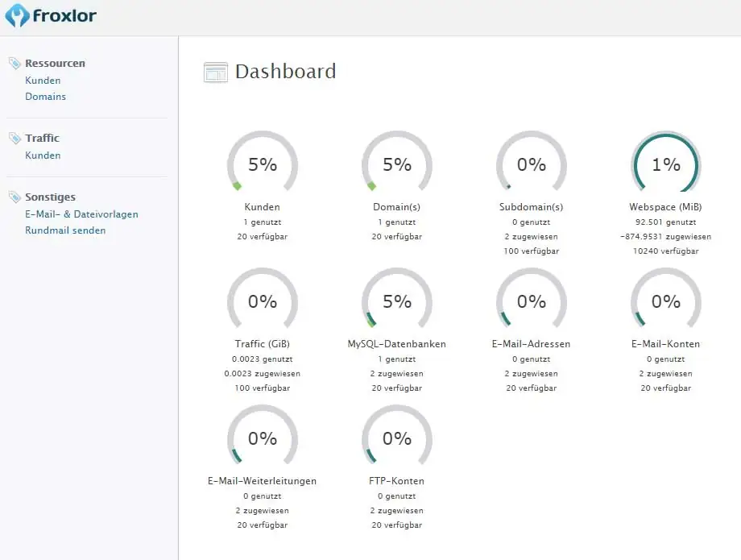Click the Dashboard header icon
The width and height of the screenshot is (741, 560).
[216, 73]
